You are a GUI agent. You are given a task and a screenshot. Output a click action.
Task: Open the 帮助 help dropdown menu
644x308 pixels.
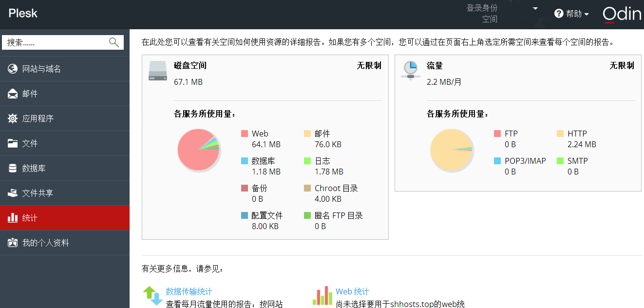point(572,14)
